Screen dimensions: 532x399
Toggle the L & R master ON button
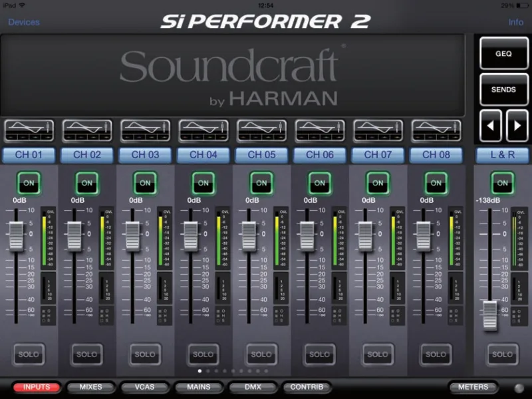coord(503,184)
